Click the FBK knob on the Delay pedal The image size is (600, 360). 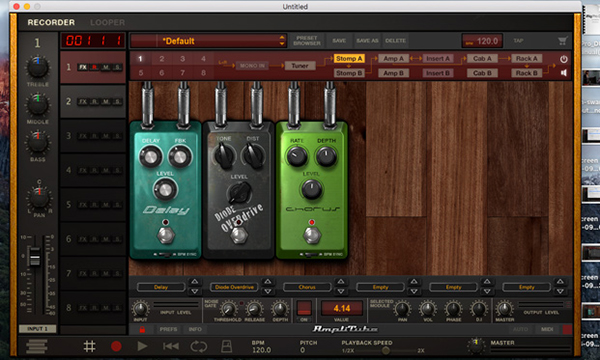pyautogui.click(x=180, y=157)
